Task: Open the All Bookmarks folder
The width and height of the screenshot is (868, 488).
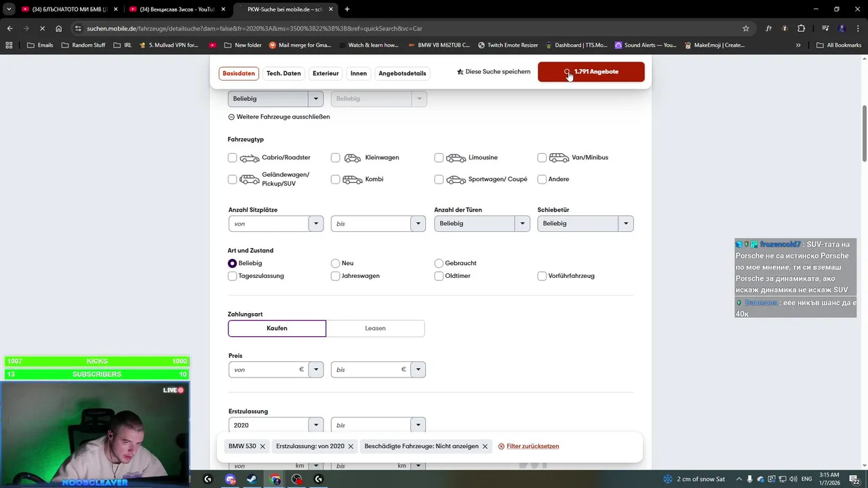Action: 839,45
